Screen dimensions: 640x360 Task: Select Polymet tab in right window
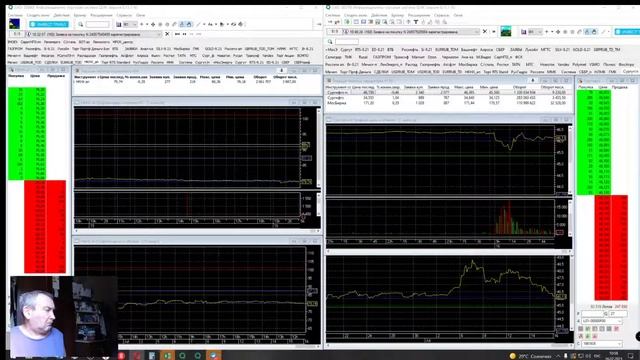point(578,64)
